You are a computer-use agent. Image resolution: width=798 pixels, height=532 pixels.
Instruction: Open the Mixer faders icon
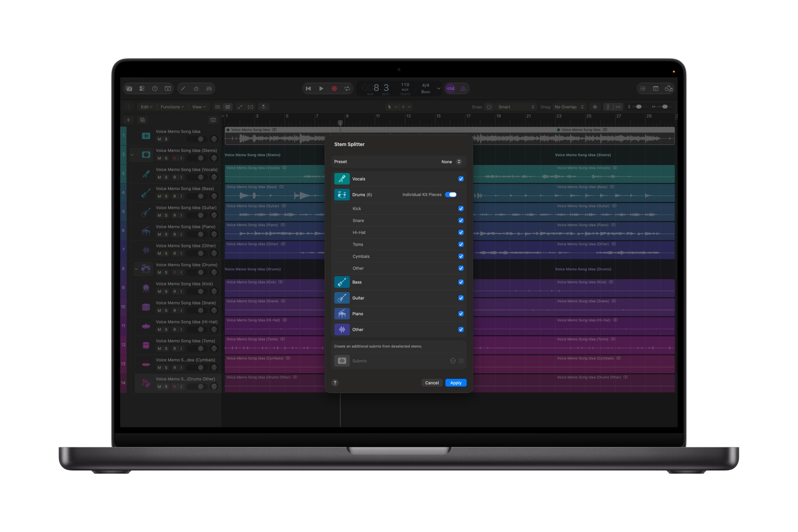click(x=209, y=89)
